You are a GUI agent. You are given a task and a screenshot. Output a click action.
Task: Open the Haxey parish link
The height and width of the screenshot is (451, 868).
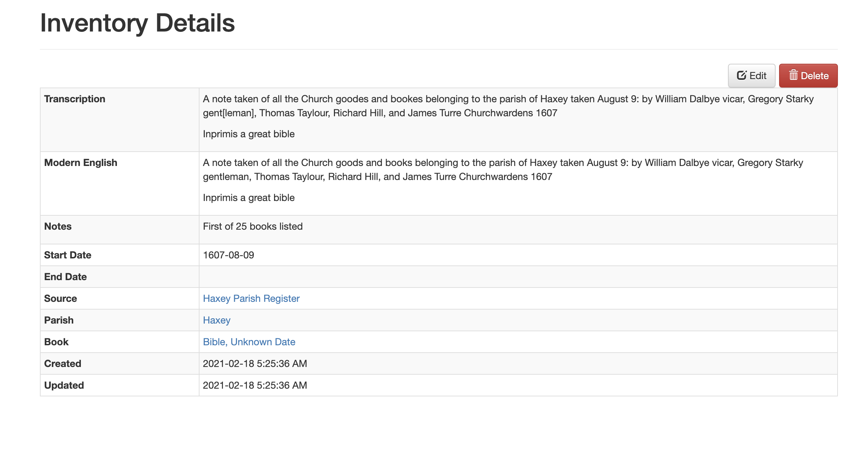[216, 320]
